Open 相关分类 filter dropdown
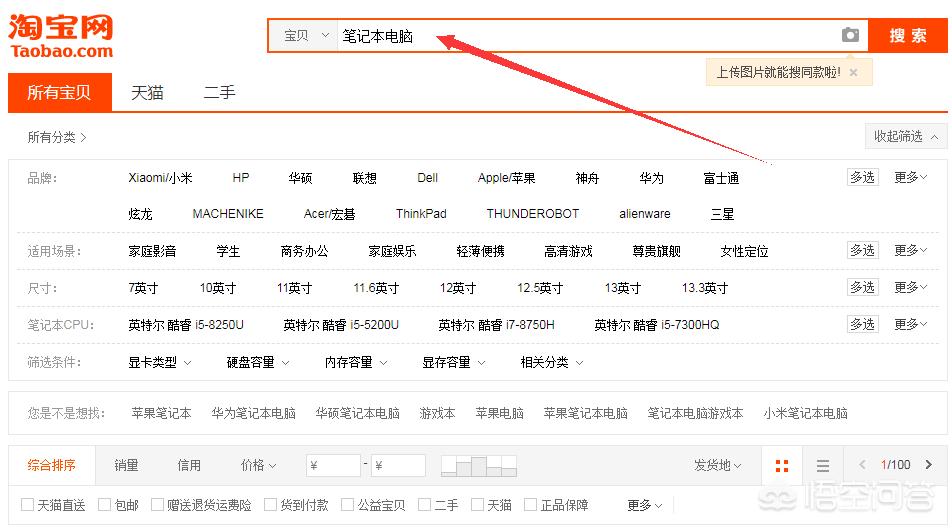952x529 pixels. coord(552,363)
